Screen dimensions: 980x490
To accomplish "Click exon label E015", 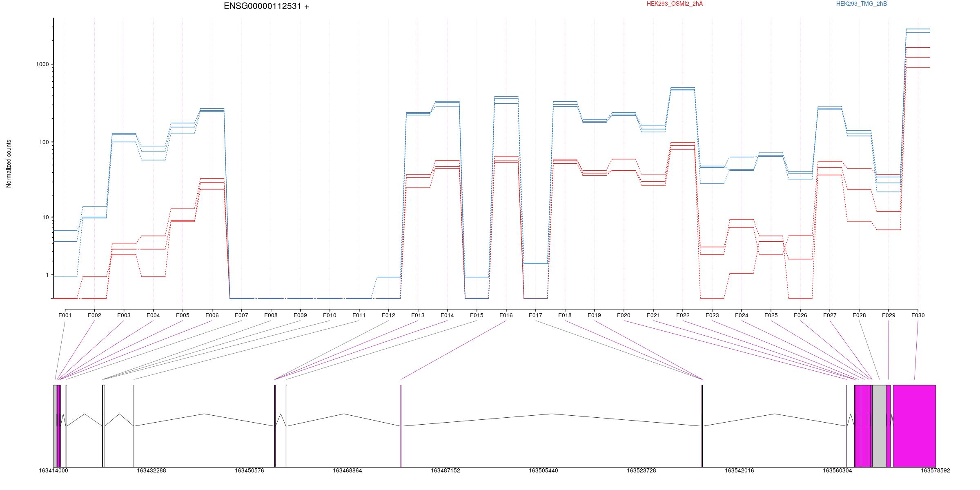I will (x=477, y=315).
